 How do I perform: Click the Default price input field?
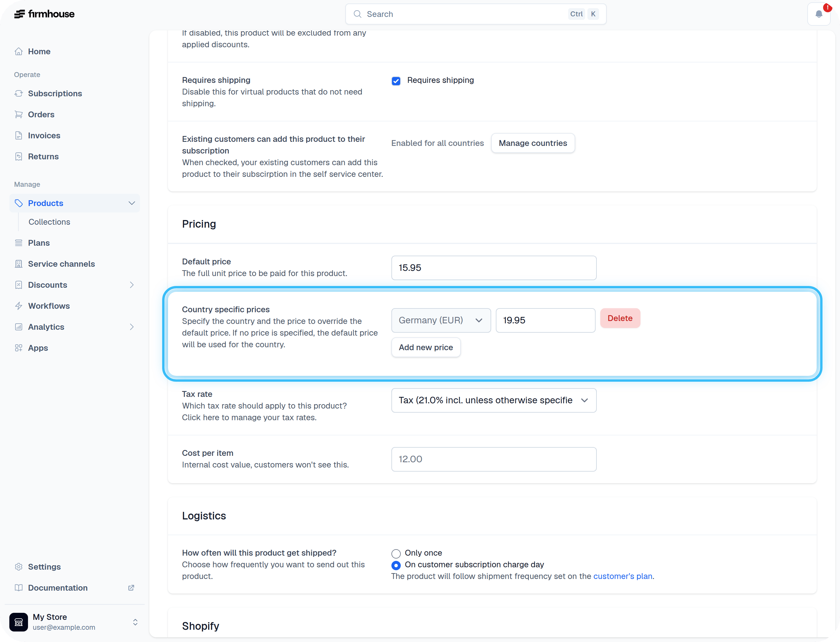pyautogui.click(x=494, y=268)
